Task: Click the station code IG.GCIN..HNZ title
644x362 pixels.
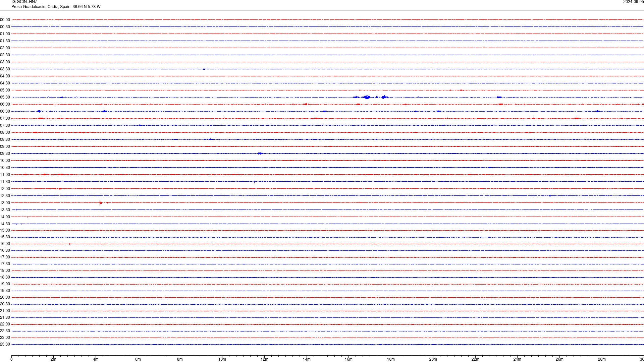Action: 24,2
